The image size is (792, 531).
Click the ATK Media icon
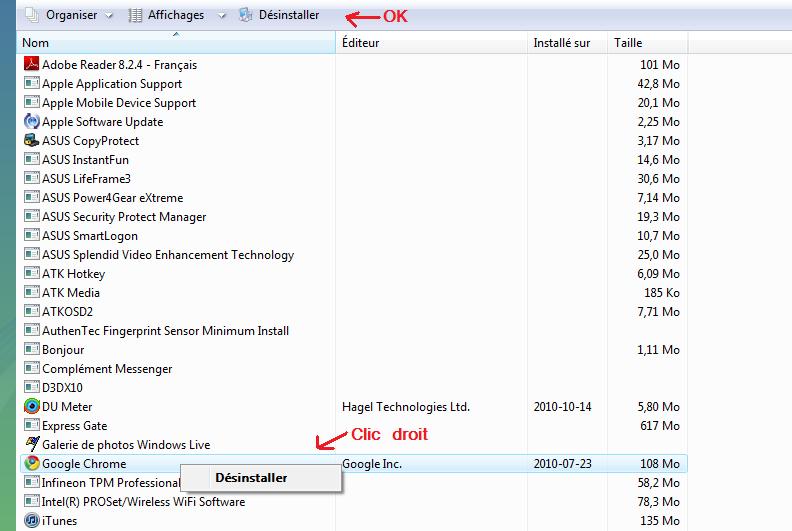(31, 292)
